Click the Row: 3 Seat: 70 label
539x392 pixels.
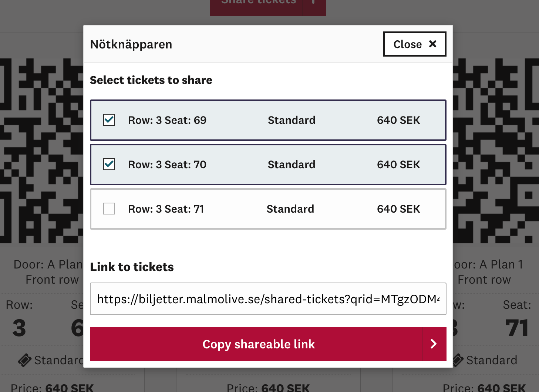[167, 165]
